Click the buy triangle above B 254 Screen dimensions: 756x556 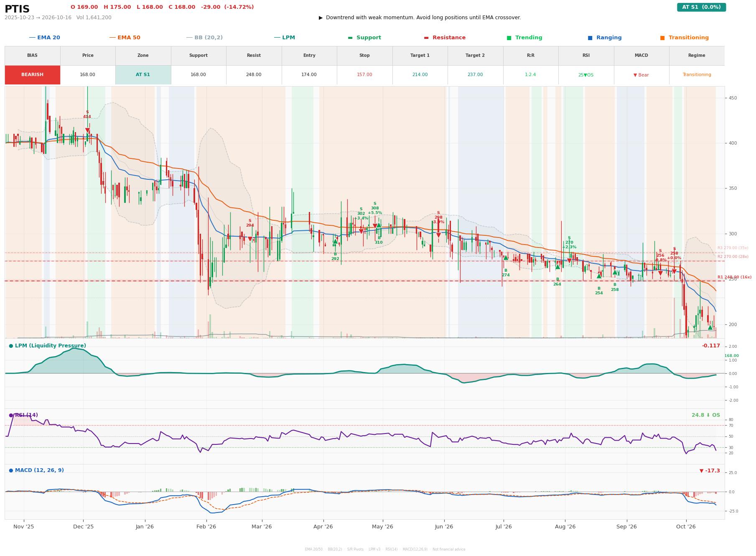point(599,276)
